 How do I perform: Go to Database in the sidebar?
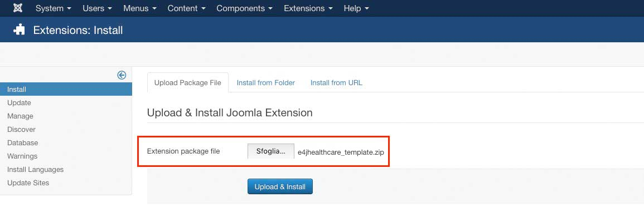click(23, 142)
